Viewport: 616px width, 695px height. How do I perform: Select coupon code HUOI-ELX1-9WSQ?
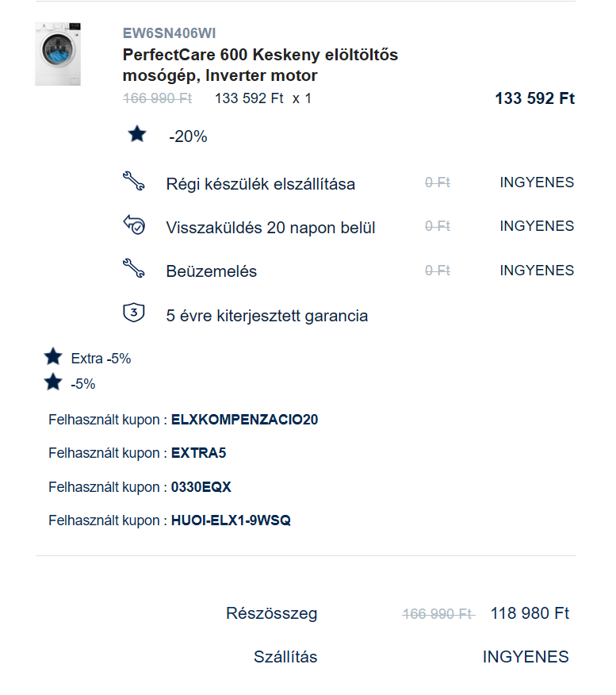click(x=231, y=520)
